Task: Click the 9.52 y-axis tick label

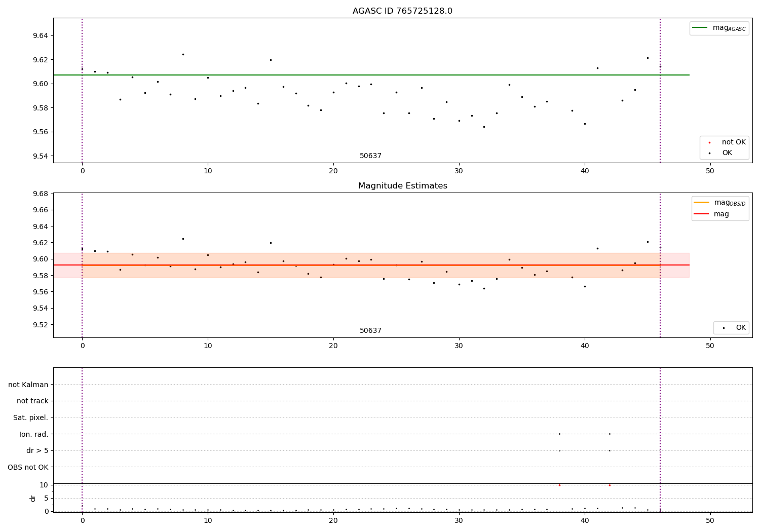Action: click(42, 325)
